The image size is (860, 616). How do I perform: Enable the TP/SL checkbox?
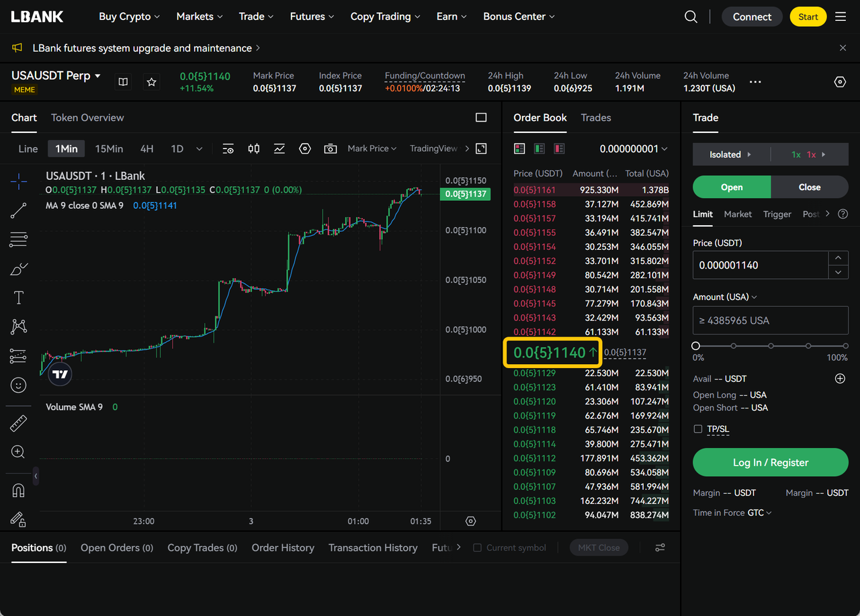698,429
